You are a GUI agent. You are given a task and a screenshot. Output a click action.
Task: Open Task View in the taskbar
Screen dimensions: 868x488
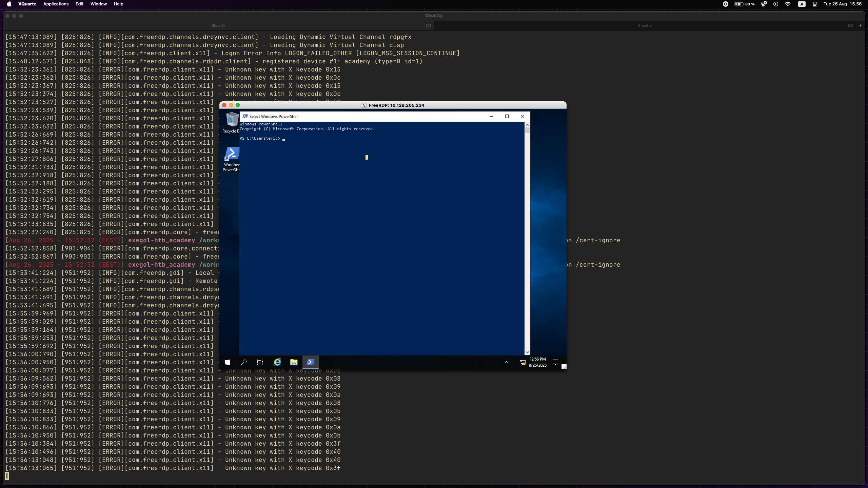[x=260, y=362]
